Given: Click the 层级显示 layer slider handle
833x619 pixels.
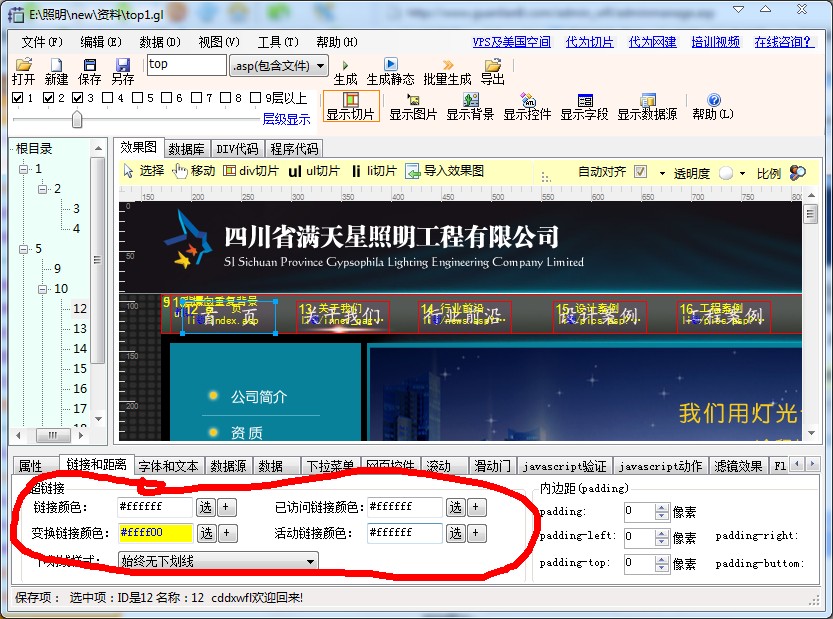Looking at the screenshot, I should [x=77, y=119].
